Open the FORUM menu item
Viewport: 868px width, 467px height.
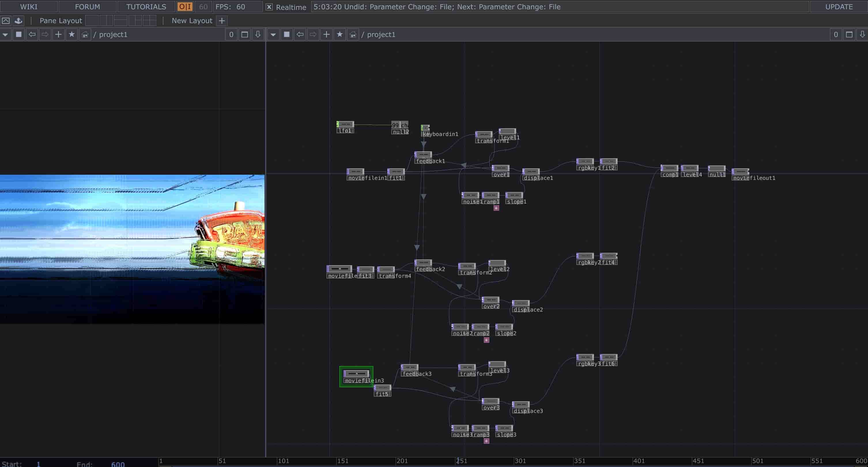(87, 7)
